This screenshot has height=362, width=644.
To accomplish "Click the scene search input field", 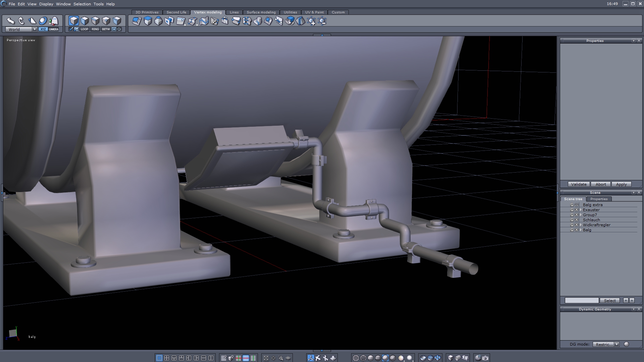I will (582, 300).
